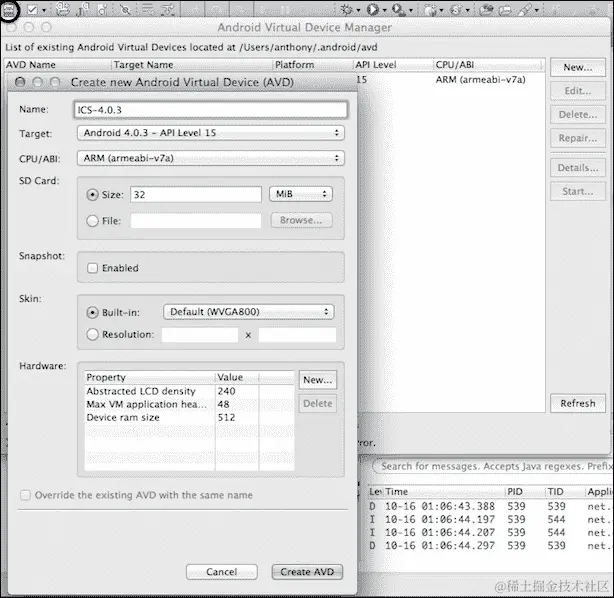Open the dropdown arrow beside Run External Tools
The image size is (614, 598).
[411, 11]
